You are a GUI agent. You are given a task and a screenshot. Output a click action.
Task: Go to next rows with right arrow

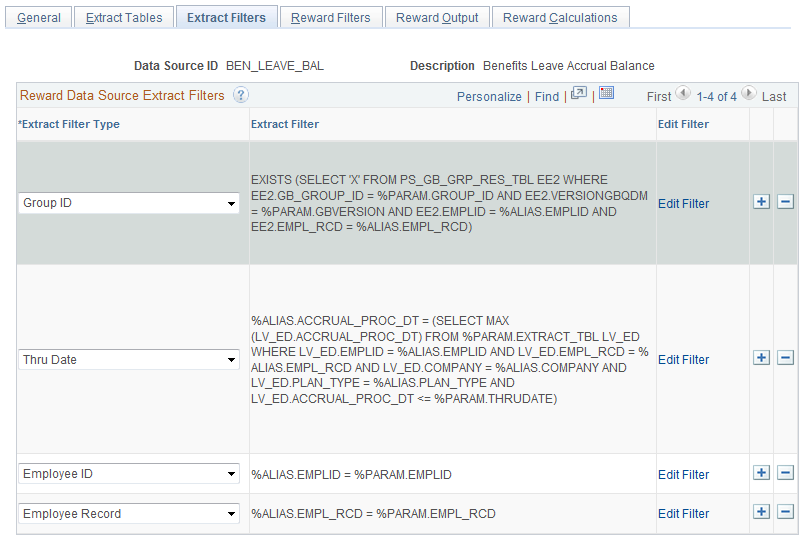click(x=749, y=94)
